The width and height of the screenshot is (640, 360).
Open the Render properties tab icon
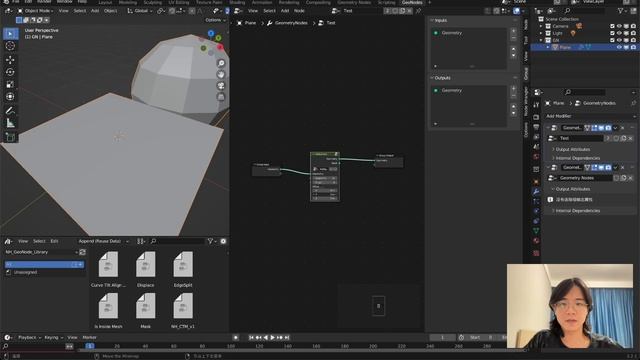536,117
